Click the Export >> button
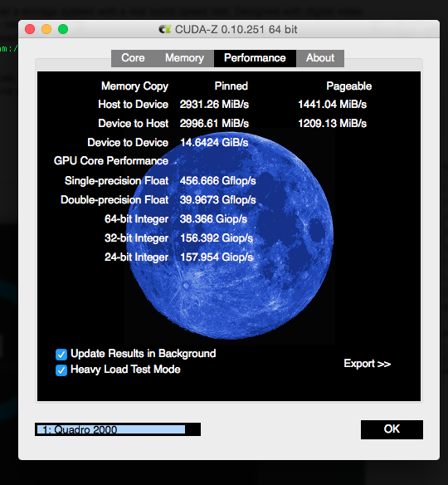The height and width of the screenshot is (485, 448). click(x=368, y=364)
